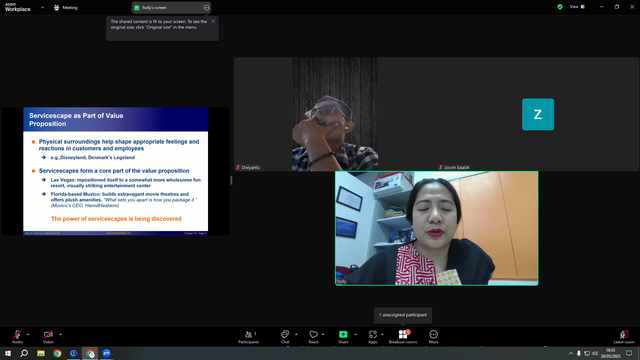Click the green Share button
This screenshot has width=640, height=360.
[343, 337]
